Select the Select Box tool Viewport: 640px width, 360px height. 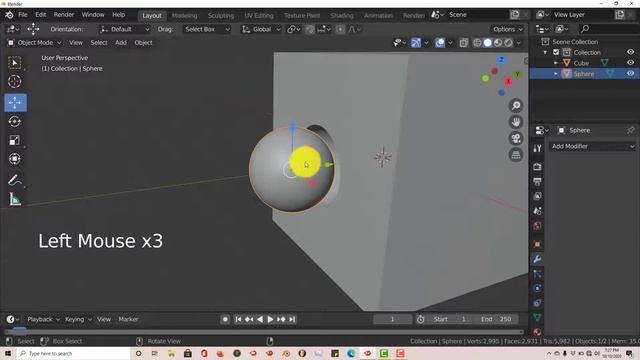(15, 63)
